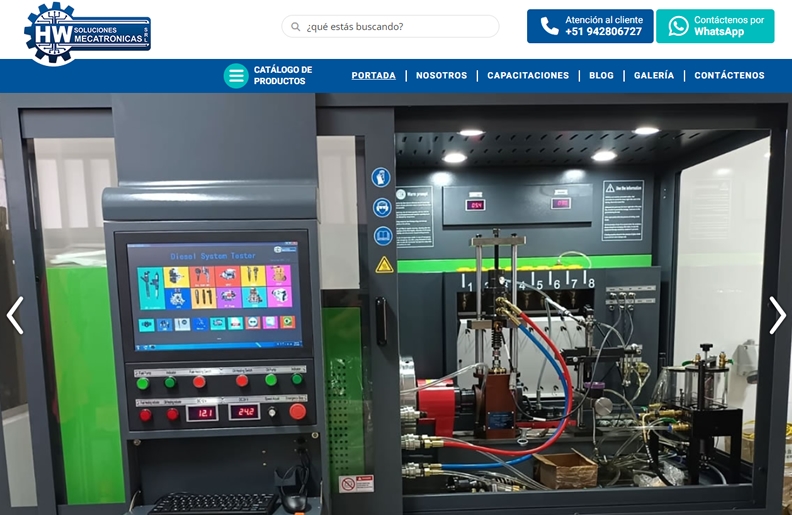Open the Nosotros page
This screenshot has width=792, height=515.
pos(441,76)
